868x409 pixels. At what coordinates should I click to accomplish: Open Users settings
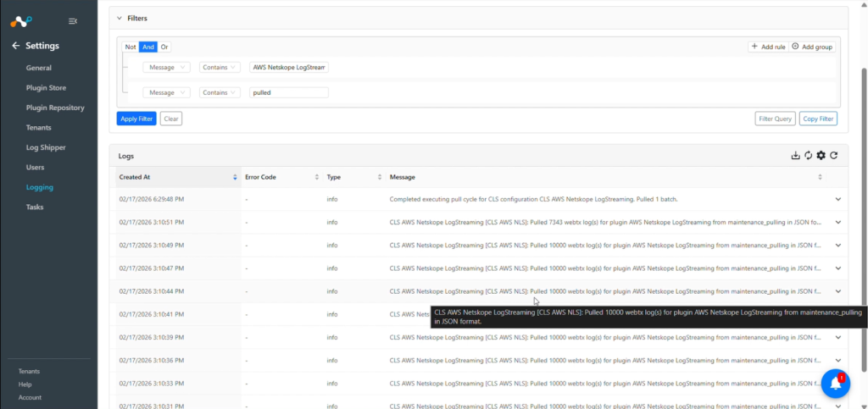pyautogui.click(x=35, y=168)
